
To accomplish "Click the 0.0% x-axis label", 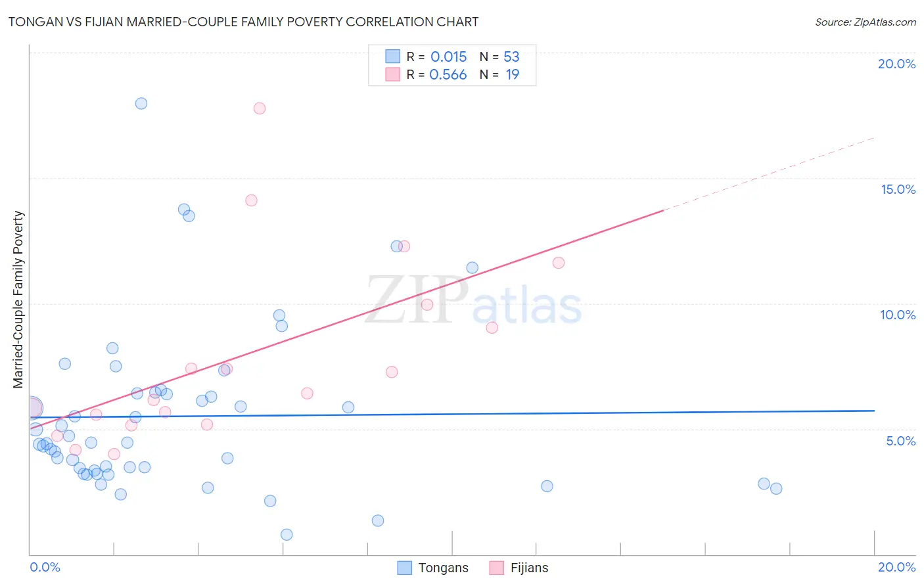I will (45, 567).
